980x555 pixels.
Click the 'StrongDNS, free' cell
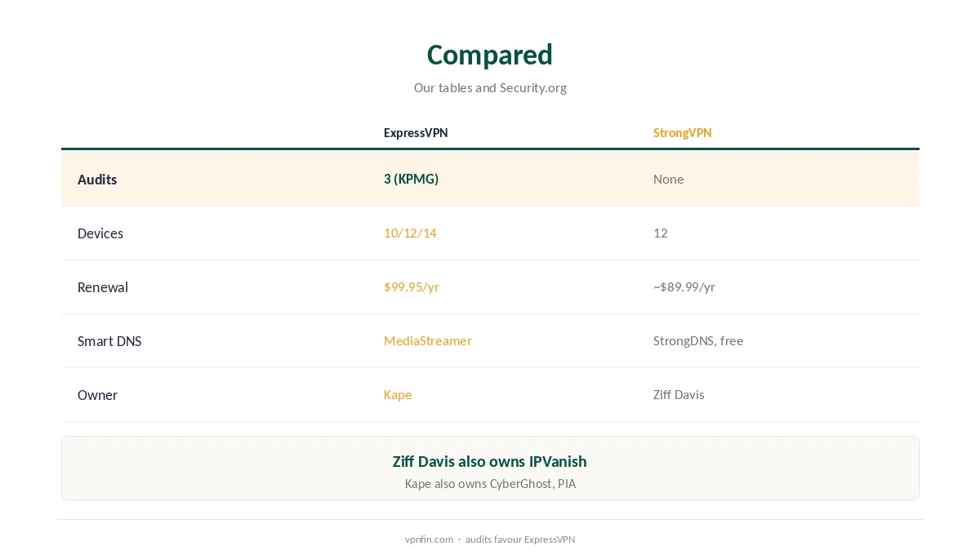click(x=698, y=340)
